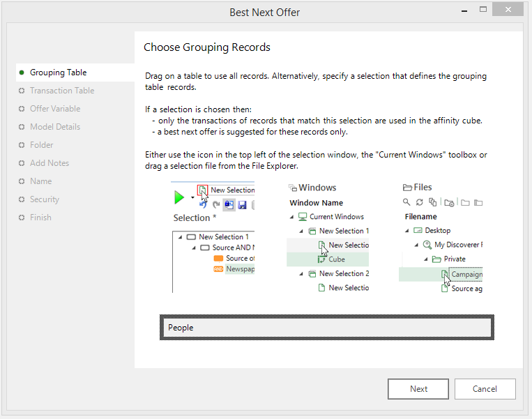The height and width of the screenshot is (419, 532).
Task: Minimize the Best Next Offer window
Action: click(464, 11)
